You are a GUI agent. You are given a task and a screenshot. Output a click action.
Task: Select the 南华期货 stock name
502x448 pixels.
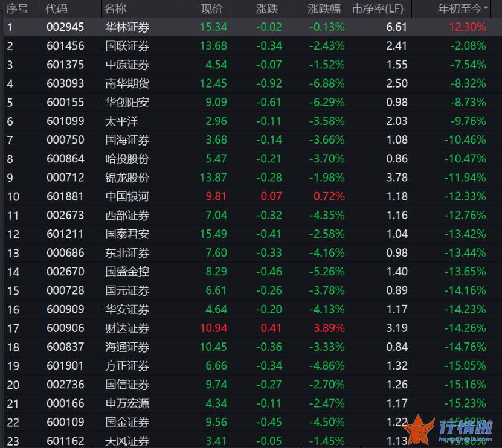127,83
